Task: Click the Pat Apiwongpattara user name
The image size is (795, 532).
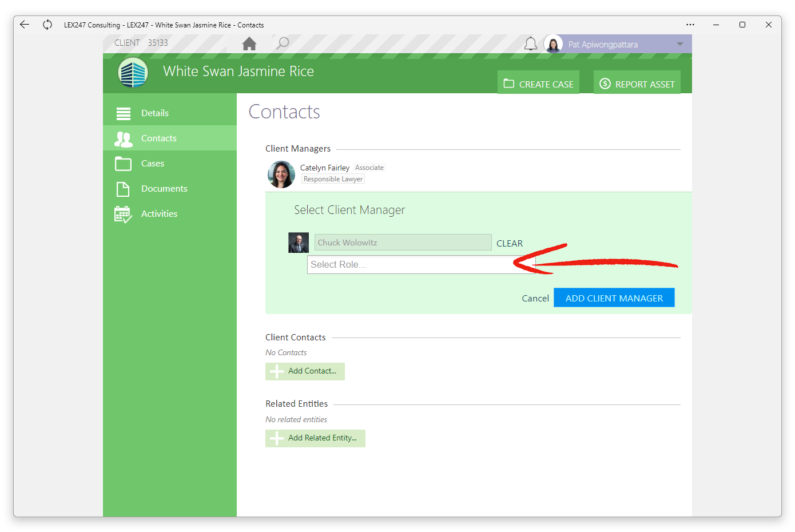Action: click(x=603, y=45)
